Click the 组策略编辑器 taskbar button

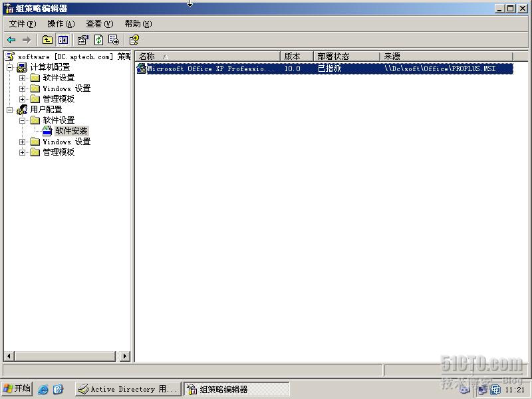(x=237, y=389)
